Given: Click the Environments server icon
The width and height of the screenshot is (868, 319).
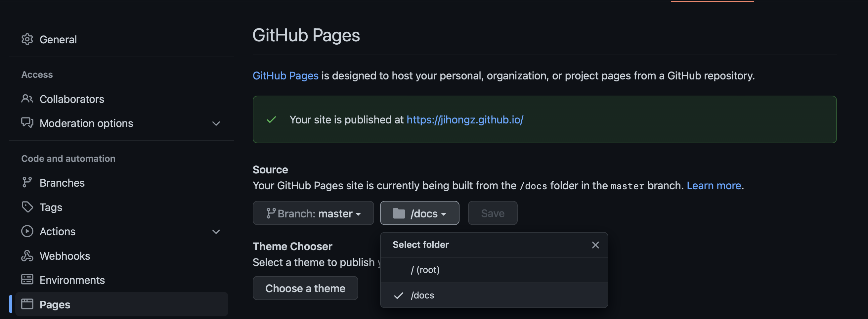Looking at the screenshot, I should (x=27, y=280).
